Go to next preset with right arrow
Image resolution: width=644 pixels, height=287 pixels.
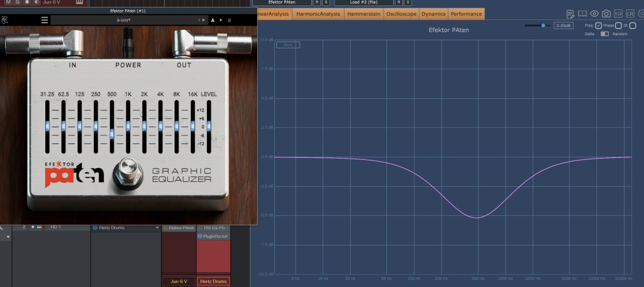204,20
